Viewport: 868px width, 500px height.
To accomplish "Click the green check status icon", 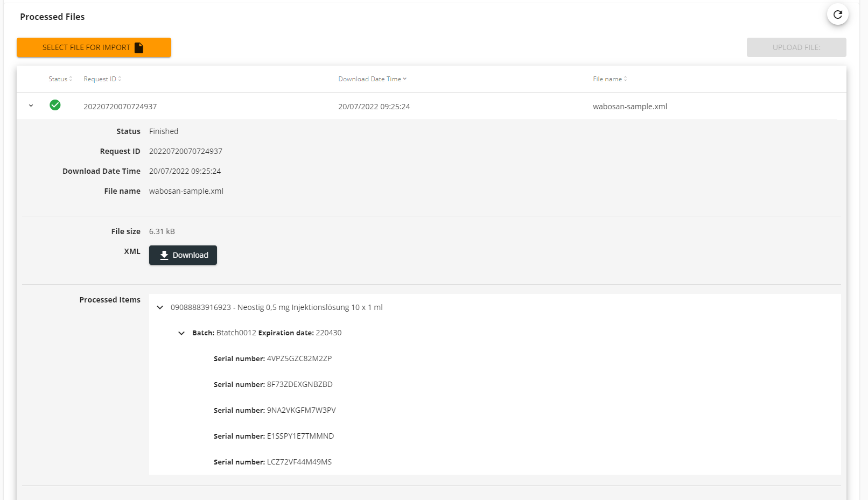I will coord(55,105).
